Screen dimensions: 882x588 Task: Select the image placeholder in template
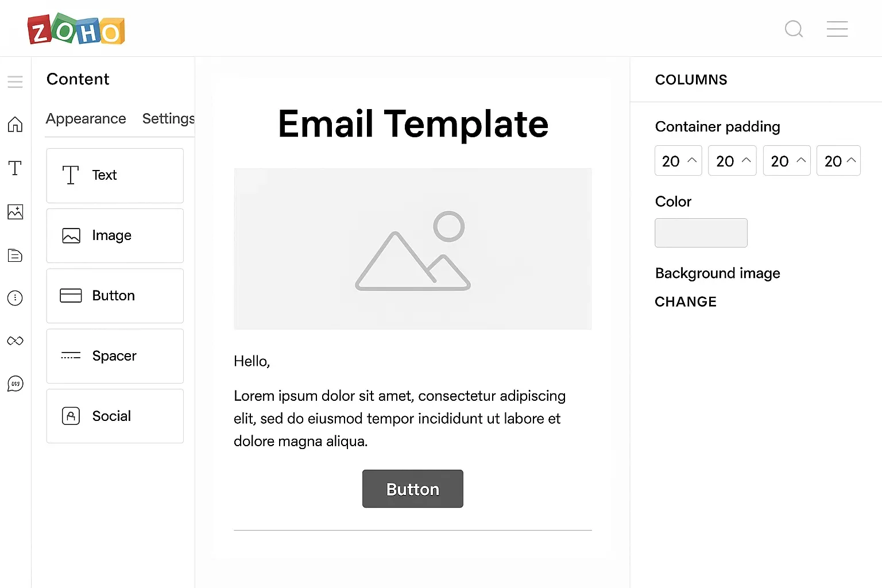click(x=412, y=249)
